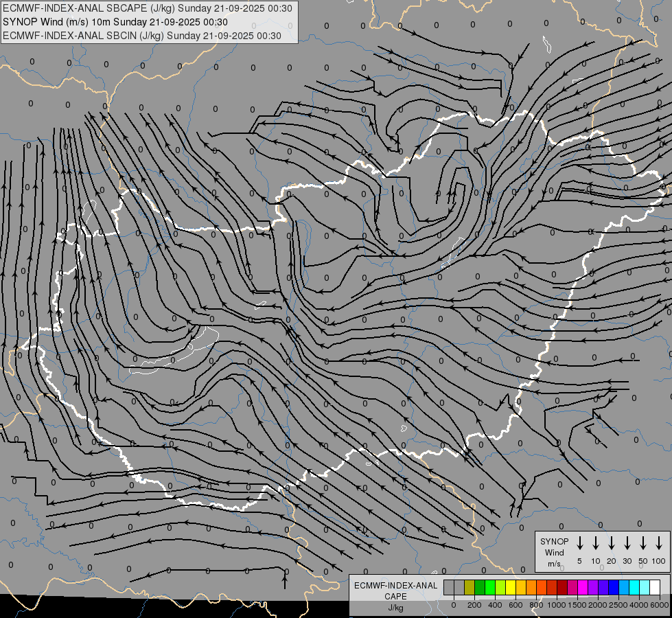This screenshot has width=672, height=618.
Task: Pick the orange-red swatch right of 800 tick
Action: (x=542, y=588)
